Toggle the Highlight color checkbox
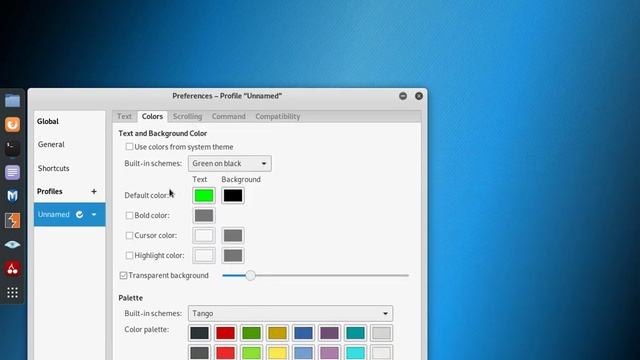This screenshot has width=640, height=360. pos(129,255)
